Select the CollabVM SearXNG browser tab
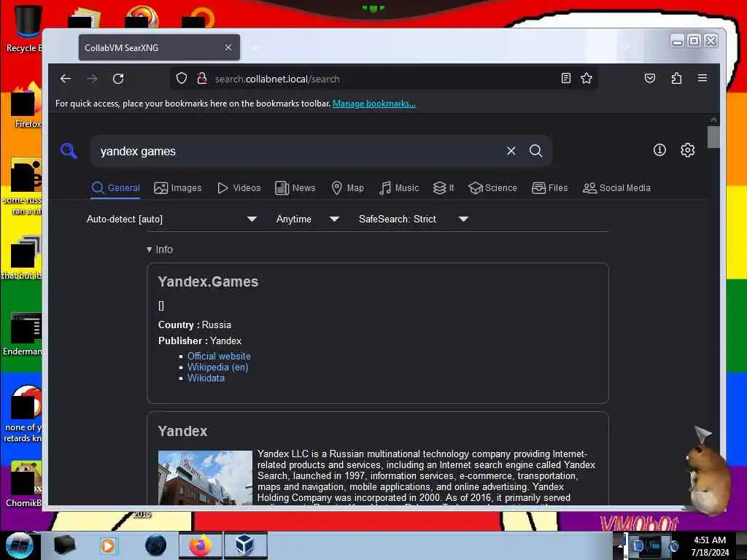 159,47
